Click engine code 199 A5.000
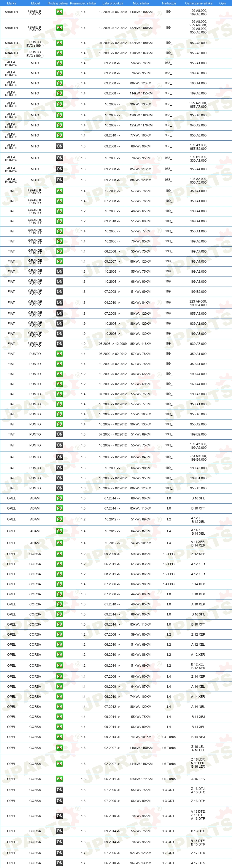 click(198, 334)
